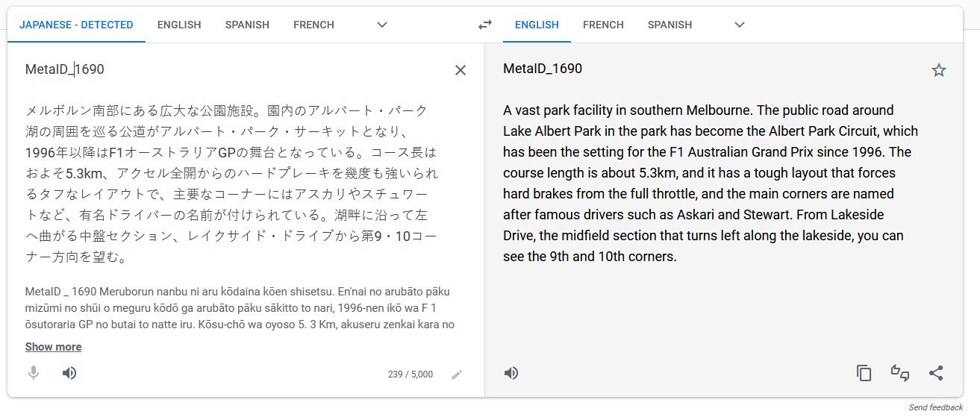Select Japanese - Detected source tab
The width and height of the screenshot is (980, 420).
click(76, 25)
